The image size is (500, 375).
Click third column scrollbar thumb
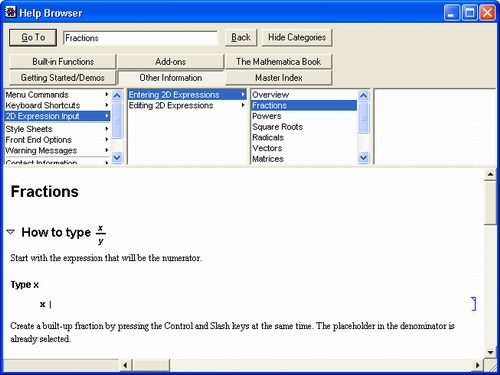pyautogui.click(x=363, y=118)
